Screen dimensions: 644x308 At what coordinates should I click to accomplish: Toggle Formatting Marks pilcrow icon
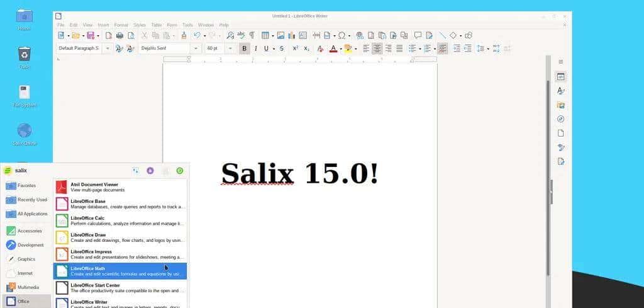252,35
